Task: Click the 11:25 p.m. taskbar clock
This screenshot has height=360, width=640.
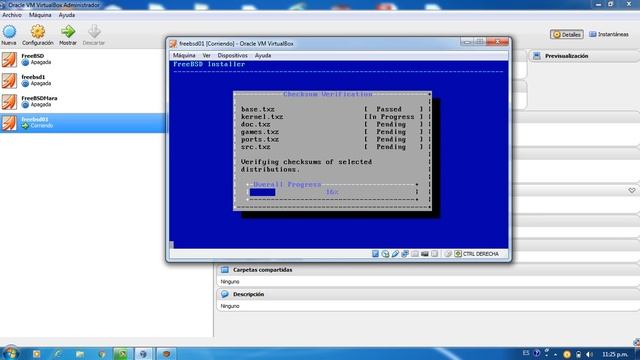Action: click(615, 354)
